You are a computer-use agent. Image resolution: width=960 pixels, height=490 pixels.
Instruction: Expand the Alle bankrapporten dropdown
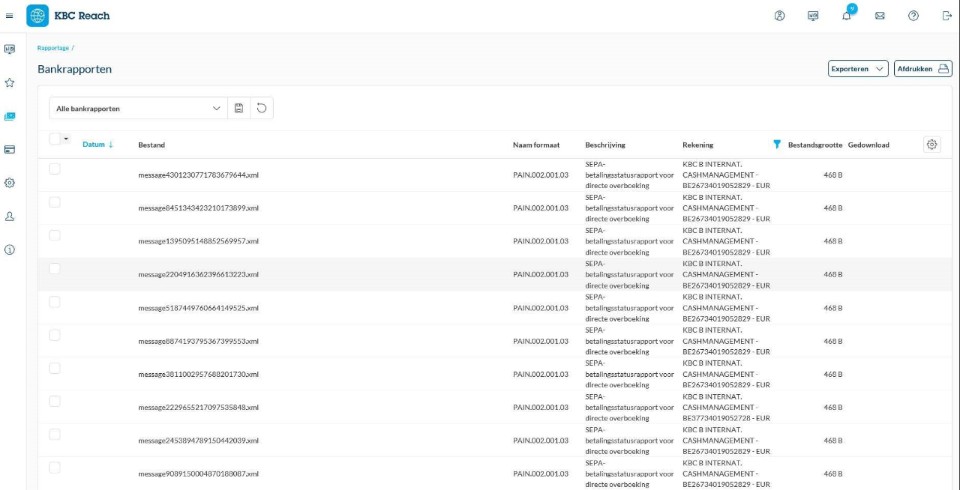pos(138,108)
